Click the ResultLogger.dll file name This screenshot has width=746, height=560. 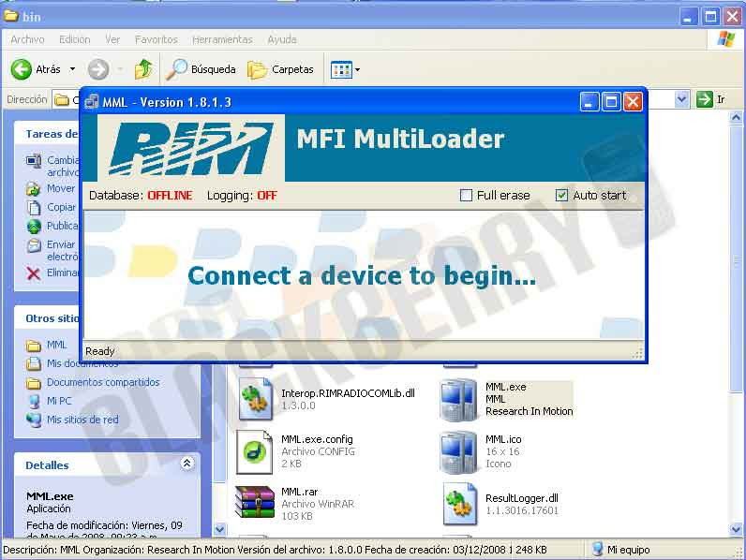click(522, 498)
